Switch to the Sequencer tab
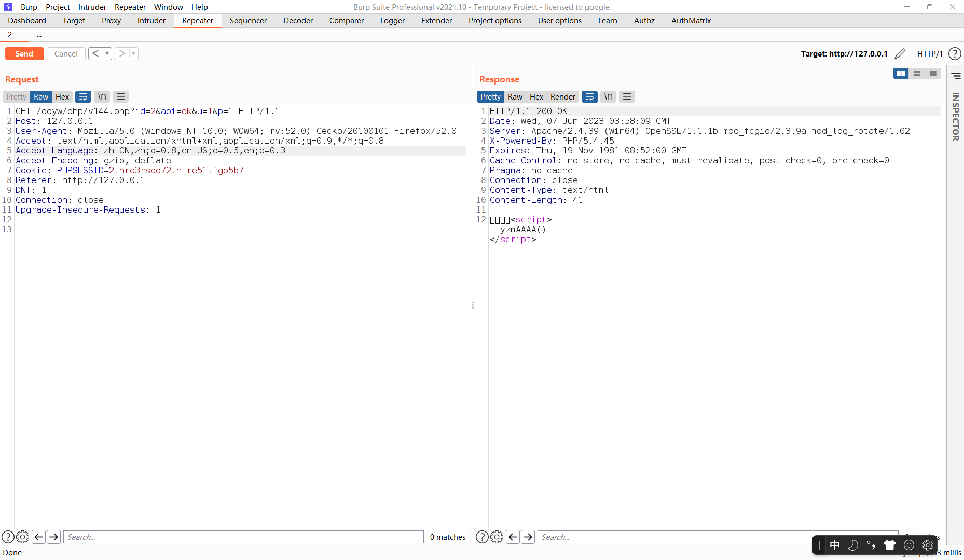 click(248, 21)
